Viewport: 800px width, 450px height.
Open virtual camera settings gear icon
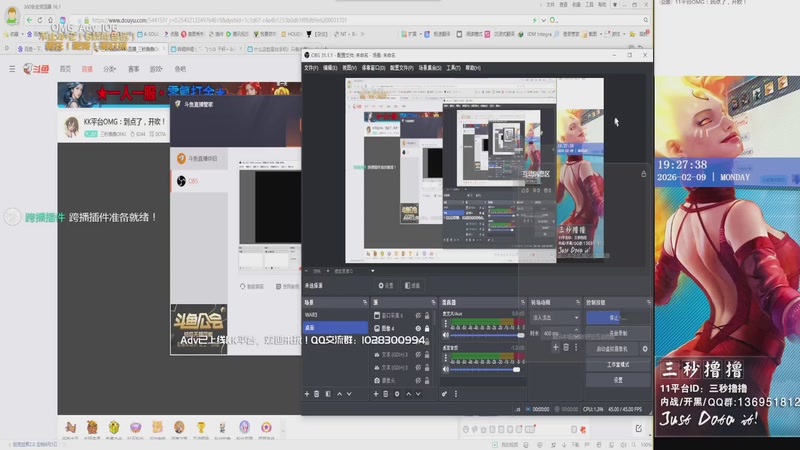point(645,349)
